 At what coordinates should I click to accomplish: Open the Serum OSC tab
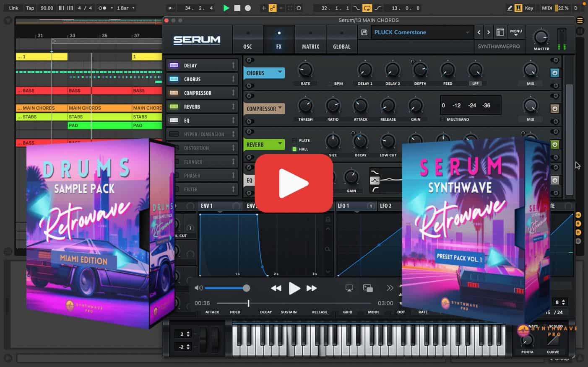247,39
